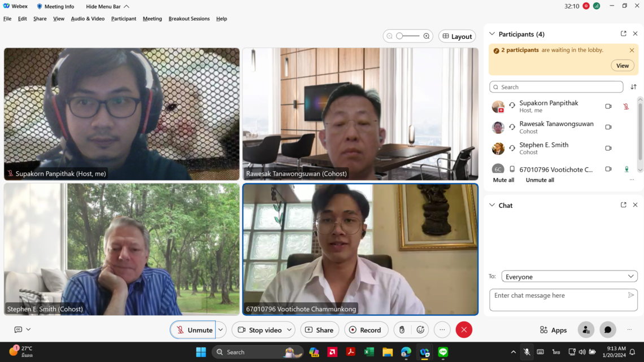Screen dimensions: 644x362
Task: Open the Breakout Sessions menu
Action: (x=189, y=19)
